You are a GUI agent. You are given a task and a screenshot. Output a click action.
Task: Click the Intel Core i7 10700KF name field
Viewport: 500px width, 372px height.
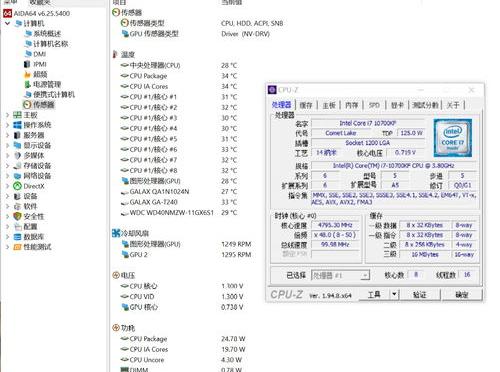[x=368, y=123]
